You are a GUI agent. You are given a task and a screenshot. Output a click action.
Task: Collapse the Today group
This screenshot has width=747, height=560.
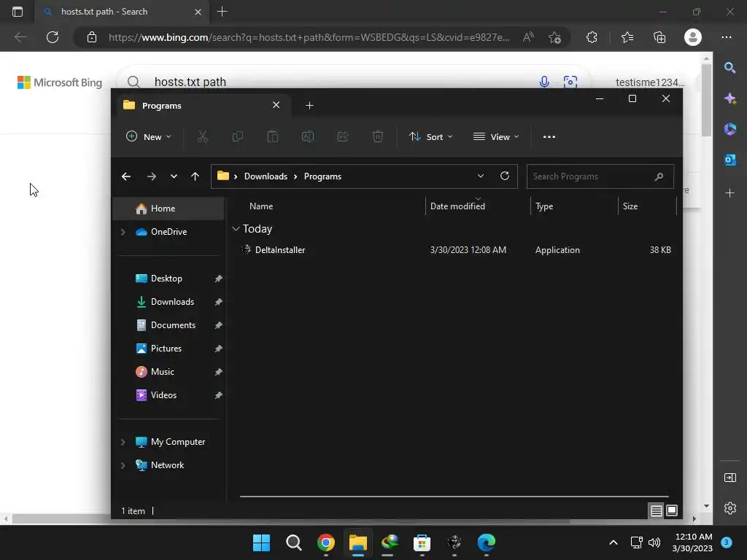pos(236,229)
